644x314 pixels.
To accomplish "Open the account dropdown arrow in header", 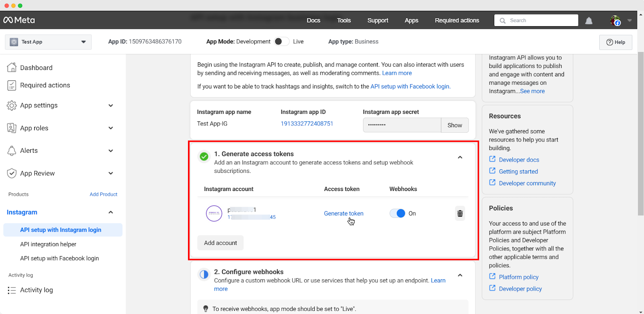I will (630, 21).
